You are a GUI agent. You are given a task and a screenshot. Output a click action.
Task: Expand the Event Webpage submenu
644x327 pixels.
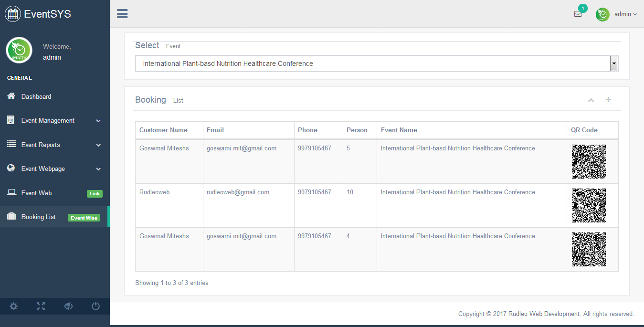click(x=54, y=169)
